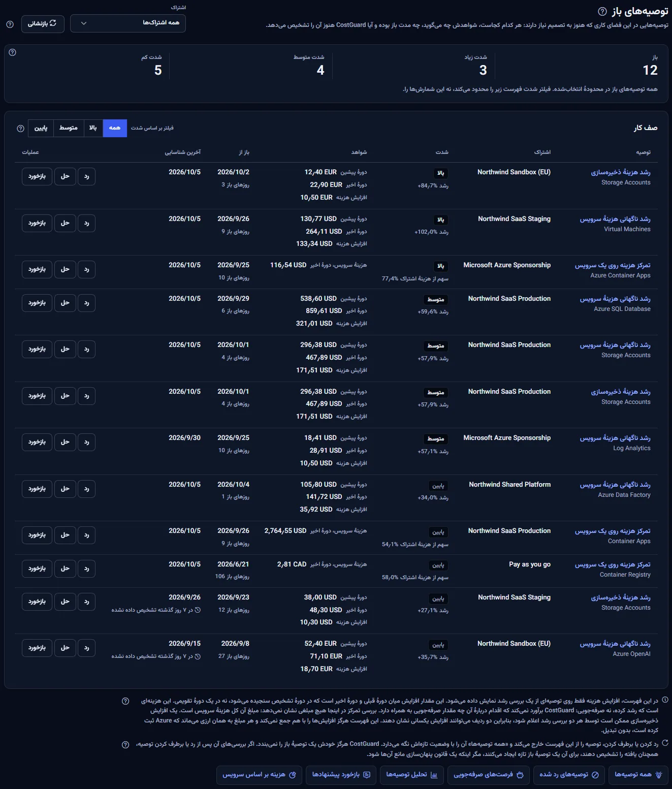
Task: Resolve (حل) the Azure OpenAI recommendation
Action: coord(65,648)
